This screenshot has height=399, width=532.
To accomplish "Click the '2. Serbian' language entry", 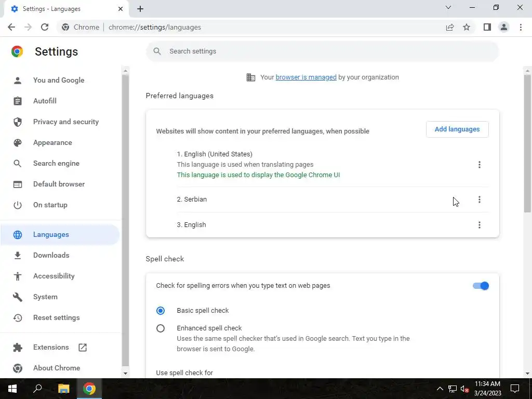I will pyautogui.click(x=192, y=199).
